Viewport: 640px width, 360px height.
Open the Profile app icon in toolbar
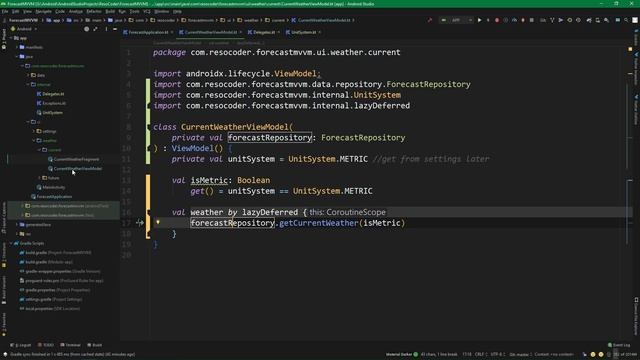(x=514, y=20)
